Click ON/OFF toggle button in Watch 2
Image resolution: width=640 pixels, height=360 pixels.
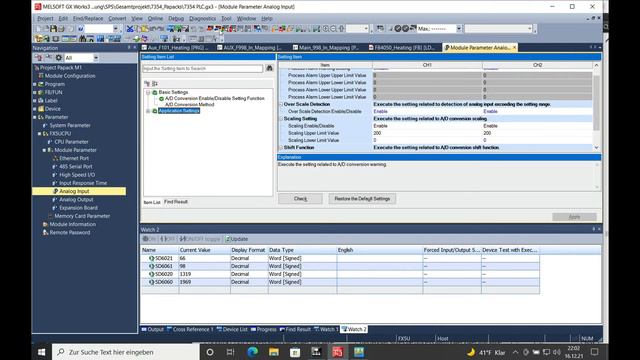[200, 239]
